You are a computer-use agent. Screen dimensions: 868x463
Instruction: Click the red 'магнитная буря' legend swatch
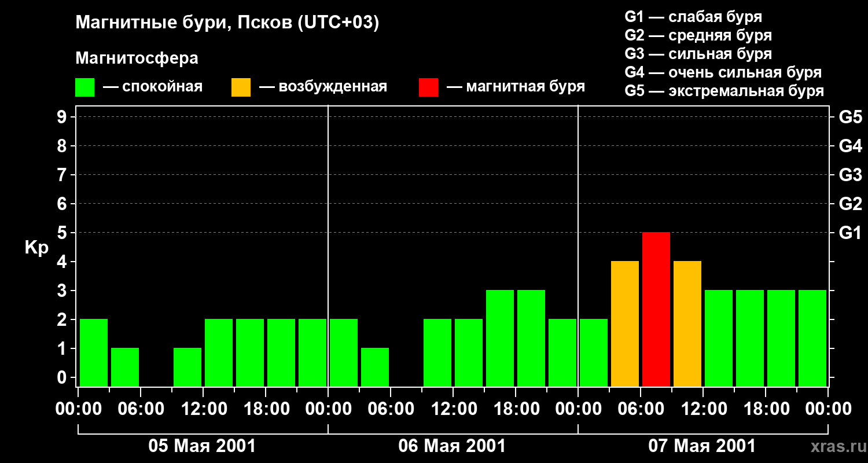tap(428, 87)
